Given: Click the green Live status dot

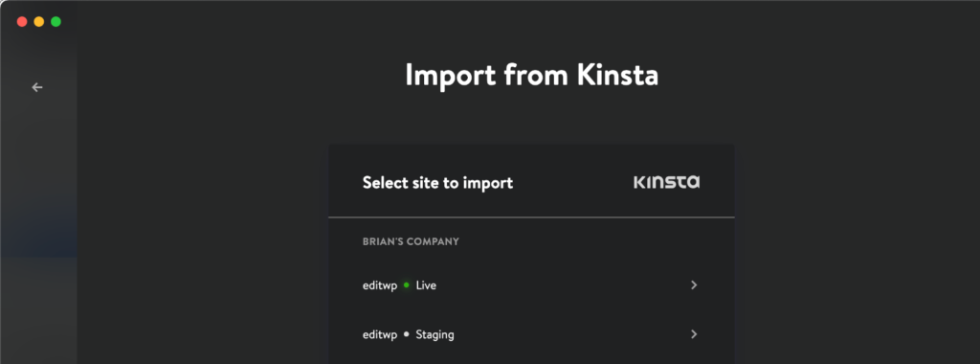Looking at the screenshot, I should tap(406, 285).
